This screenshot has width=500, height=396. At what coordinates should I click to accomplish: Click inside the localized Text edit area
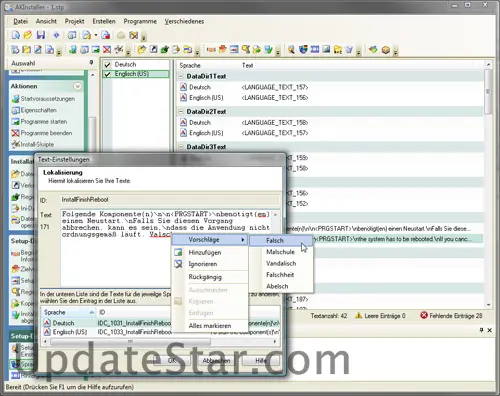(167, 248)
